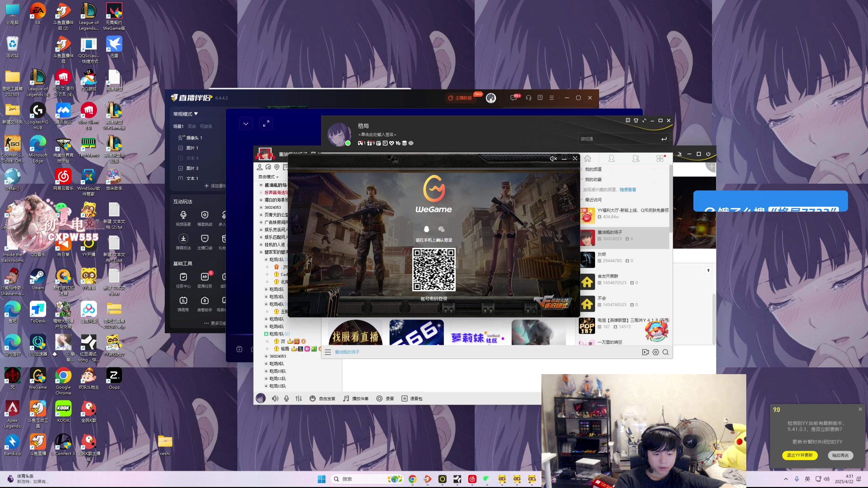Screen dimensions: 868x488
Task: Open YY home tab icon
Action: [x=588, y=159]
